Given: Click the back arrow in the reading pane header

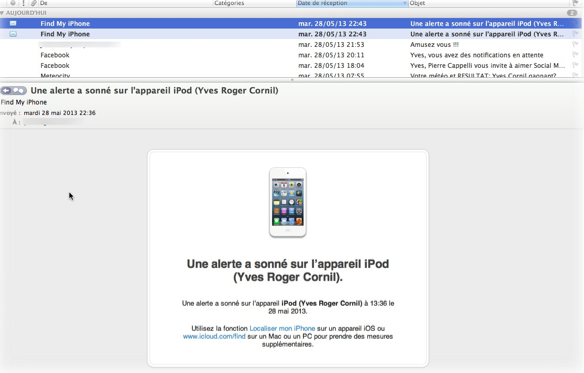Looking at the screenshot, I should pyautogui.click(x=6, y=91).
